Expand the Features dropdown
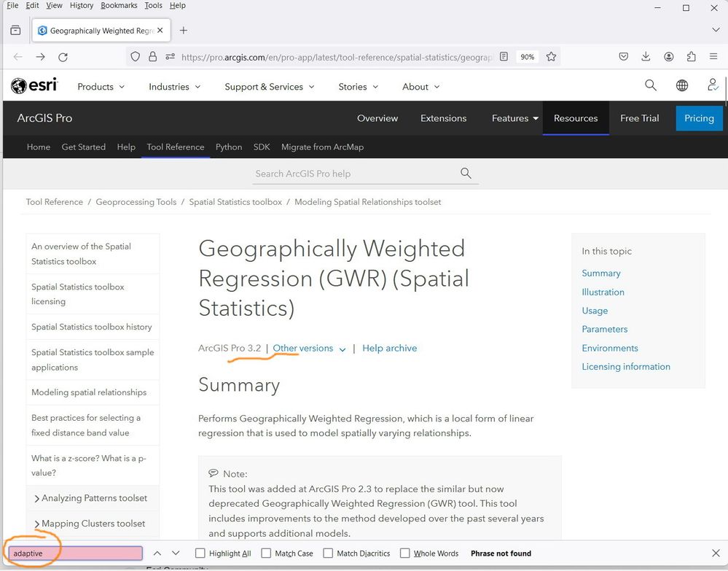 click(x=515, y=118)
